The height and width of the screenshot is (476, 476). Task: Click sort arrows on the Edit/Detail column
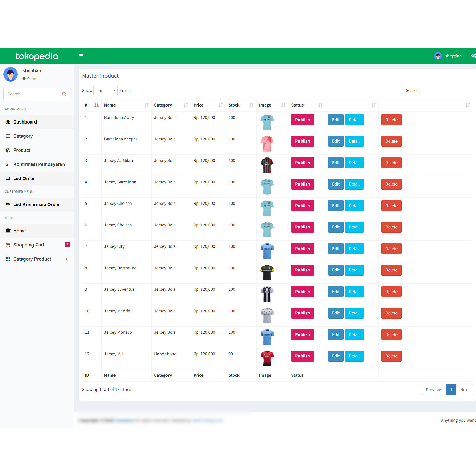[374, 105]
